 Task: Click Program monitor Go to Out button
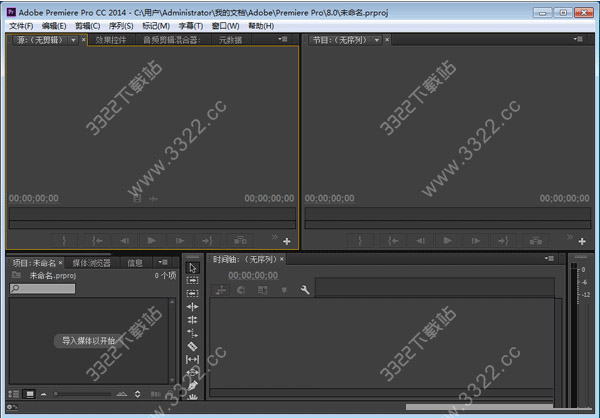pyautogui.click(x=503, y=241)
